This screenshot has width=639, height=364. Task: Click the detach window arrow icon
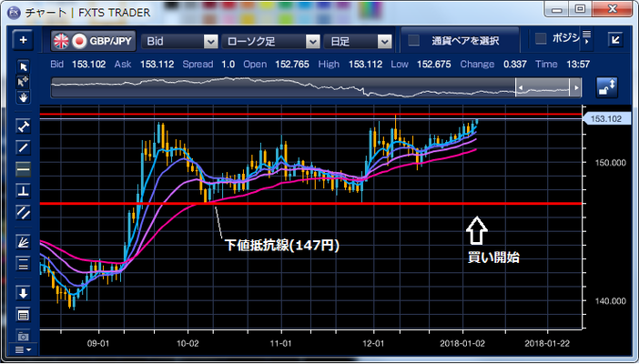point(615,39)
